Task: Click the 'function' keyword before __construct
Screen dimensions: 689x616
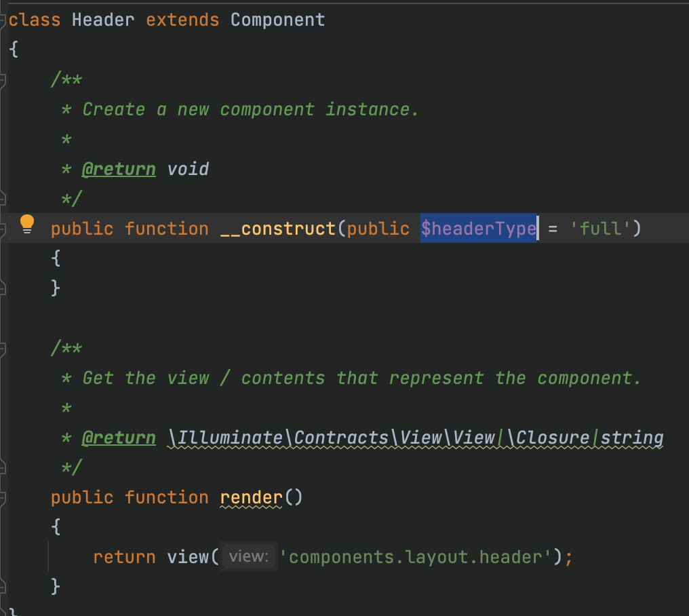Action: [167, 229]
